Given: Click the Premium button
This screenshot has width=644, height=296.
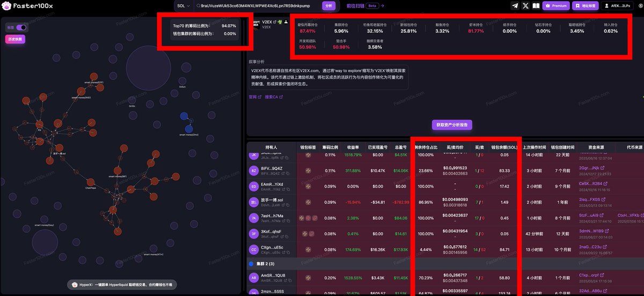Looking at the screenshot, I should pyautogui.click(x=556, y=5).
